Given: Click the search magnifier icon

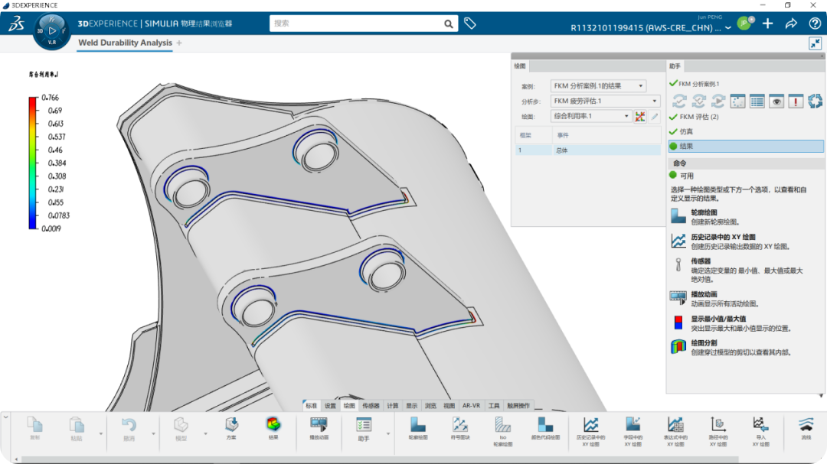Looking at the screenshot, I should click(448, 24).
